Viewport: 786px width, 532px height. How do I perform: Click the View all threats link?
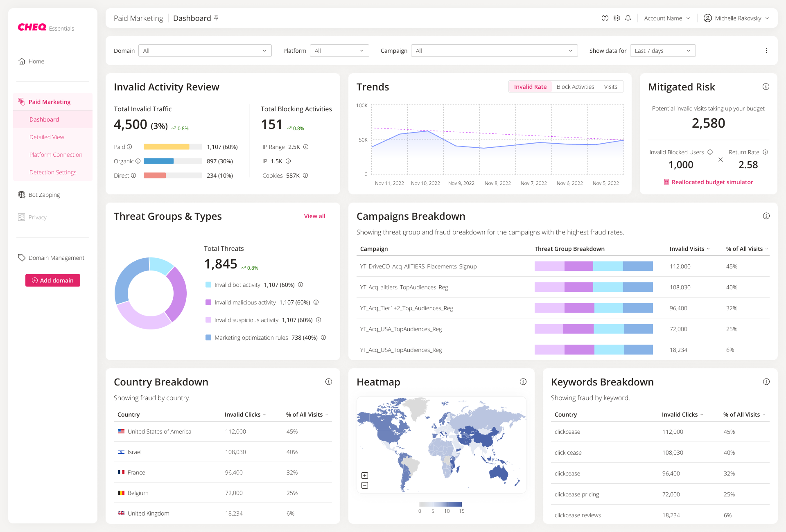(314, 216)
